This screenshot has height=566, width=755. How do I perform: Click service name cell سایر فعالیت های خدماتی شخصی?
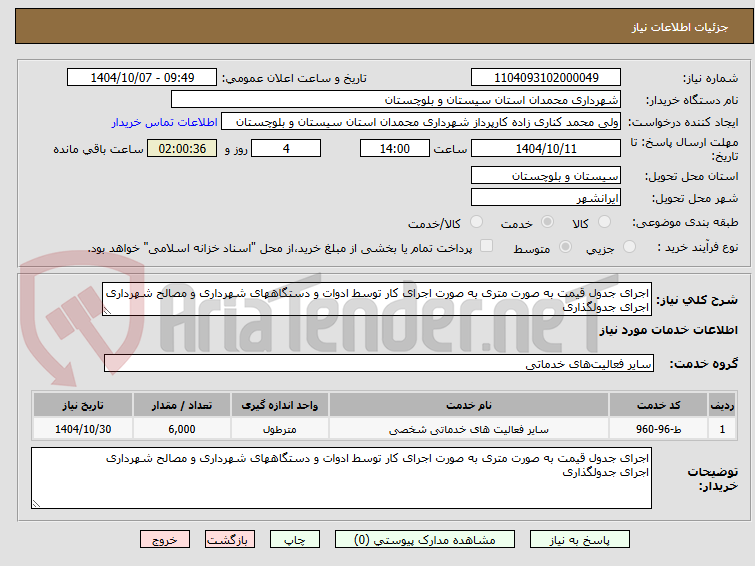coord(469,429)
